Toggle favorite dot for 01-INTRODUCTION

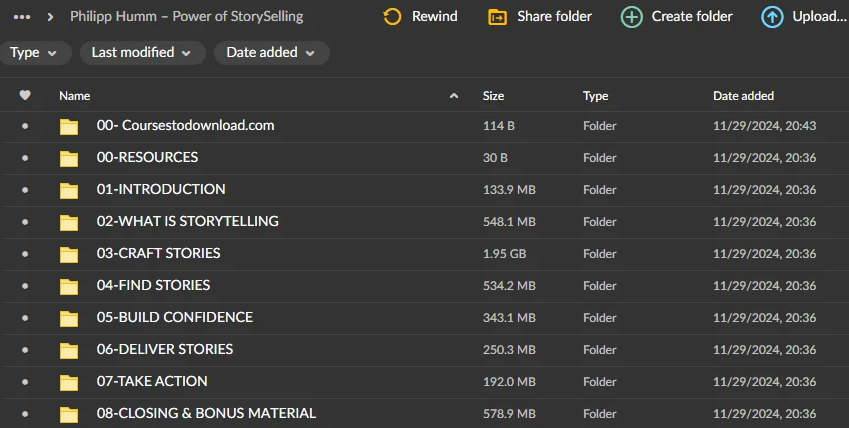[25, 190]
